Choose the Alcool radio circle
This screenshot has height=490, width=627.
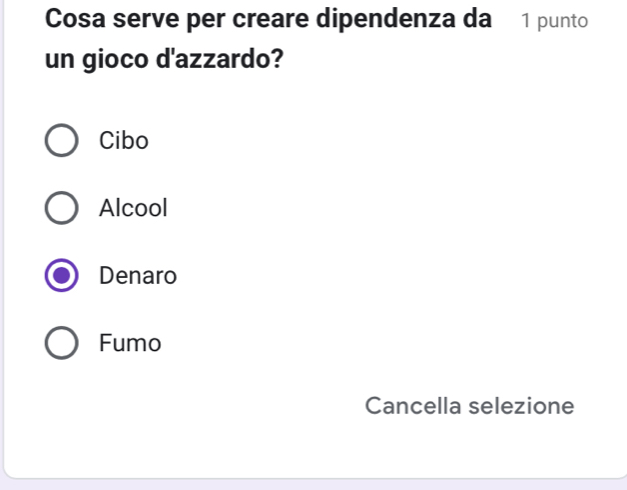click(62, 209)
